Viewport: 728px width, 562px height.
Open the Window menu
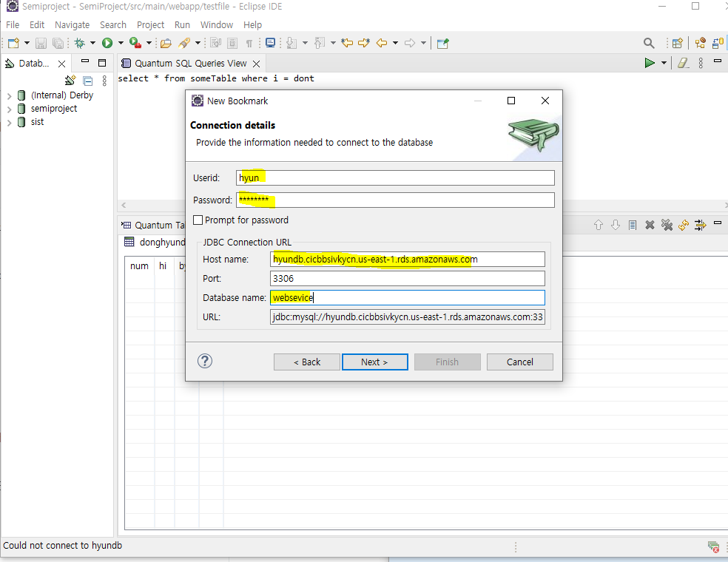click(216, 24)
